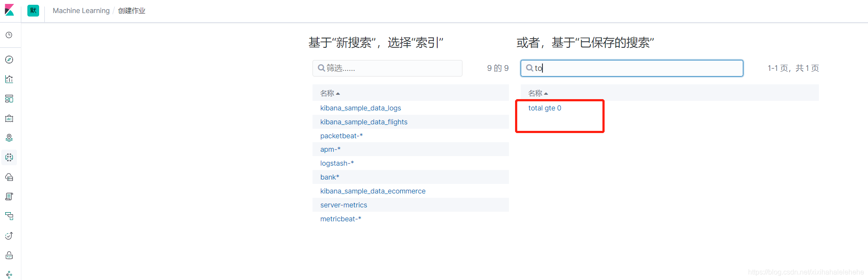Pick logstash-* index pattern
The image size is (868, 280).
[337, 163]
